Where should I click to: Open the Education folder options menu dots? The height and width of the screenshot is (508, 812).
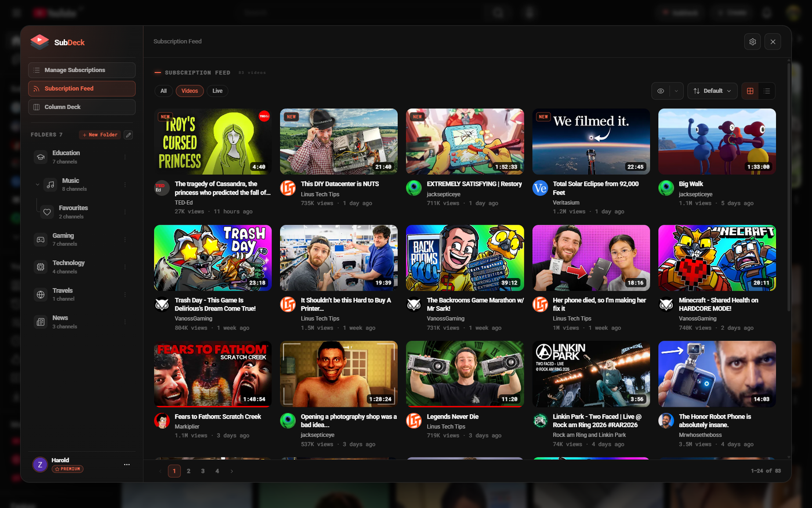click(x=125, y=157)
